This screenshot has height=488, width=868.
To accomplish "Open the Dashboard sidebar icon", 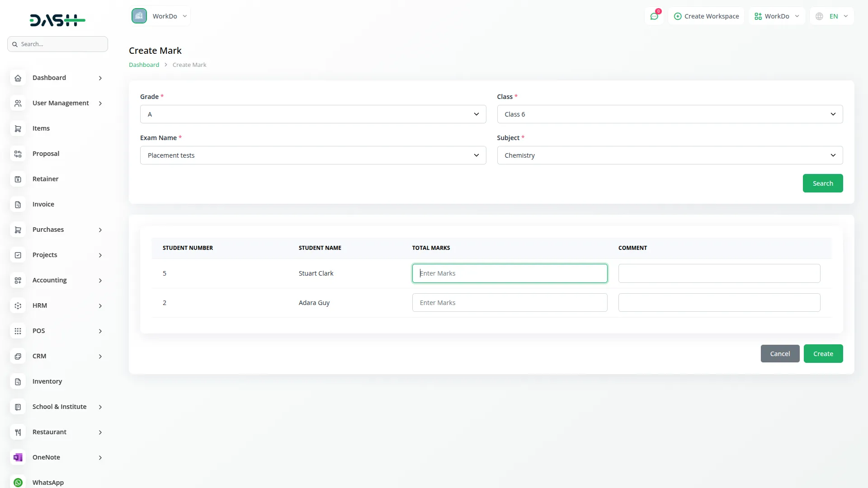I will pyautogui.click(x=18, y=78).
